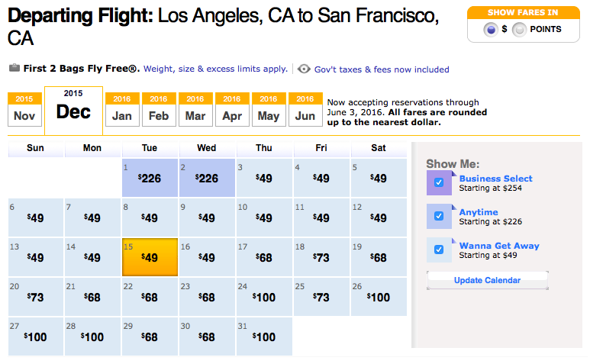This screenshot has height=364, width=590.
Task: Select December 1 with $226 fare
Action: [x=150, y=178]
